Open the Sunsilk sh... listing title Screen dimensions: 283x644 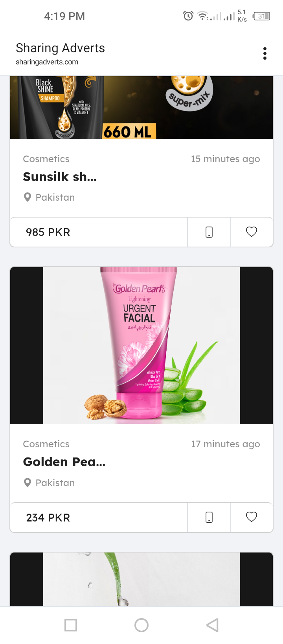tap(60, 177)
